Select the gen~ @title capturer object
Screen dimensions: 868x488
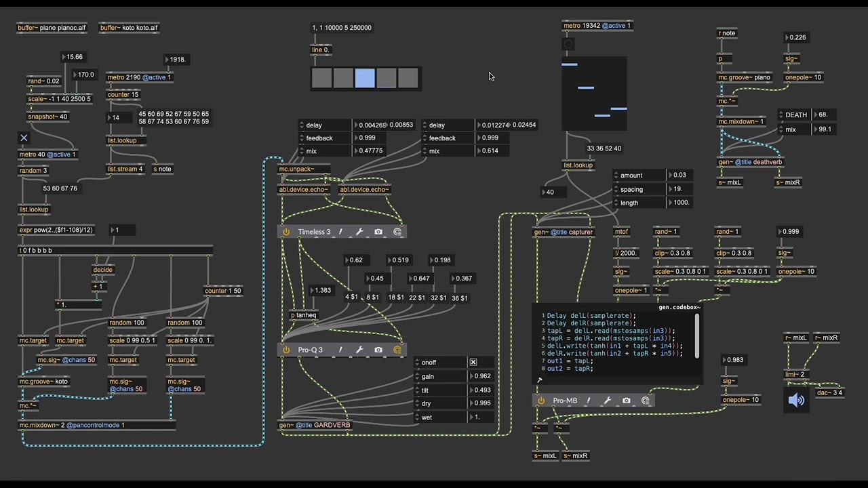[x=564, y=232]
